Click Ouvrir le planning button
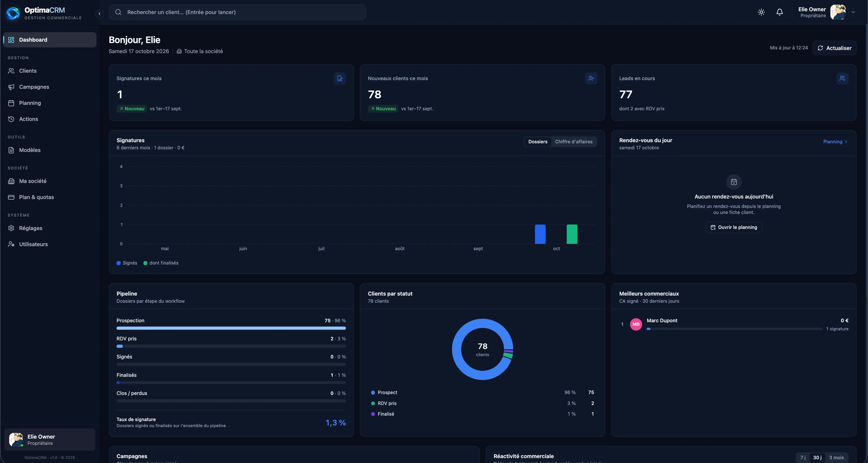This screenshot has width=868, height=463. 734,227
